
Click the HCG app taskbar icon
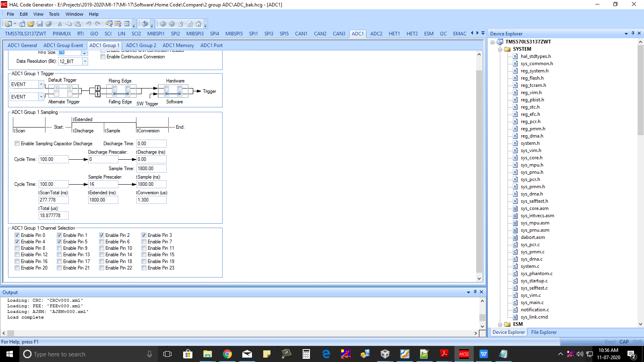[464, 354]
